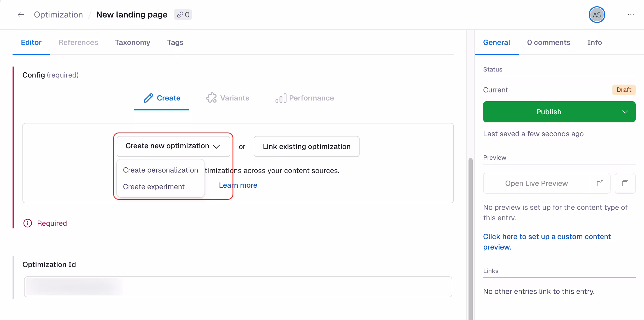Click the back arrow icon

point(21,15)
